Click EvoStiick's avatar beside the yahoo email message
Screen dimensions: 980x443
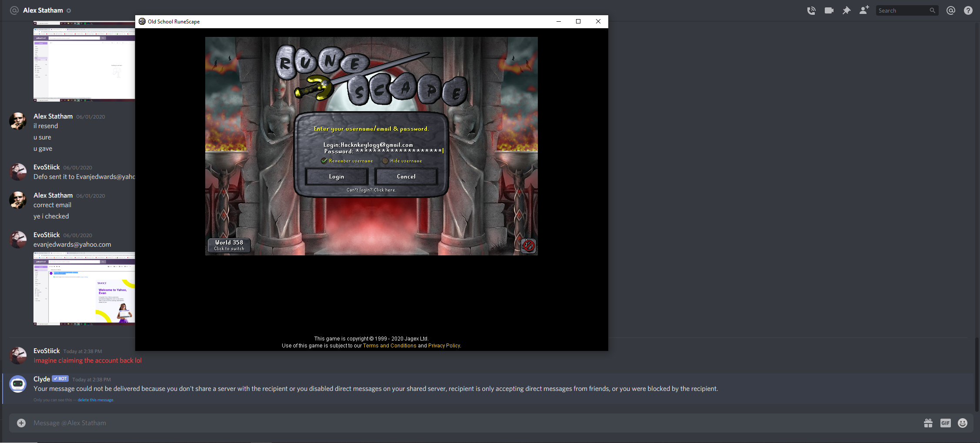point(18,240)
